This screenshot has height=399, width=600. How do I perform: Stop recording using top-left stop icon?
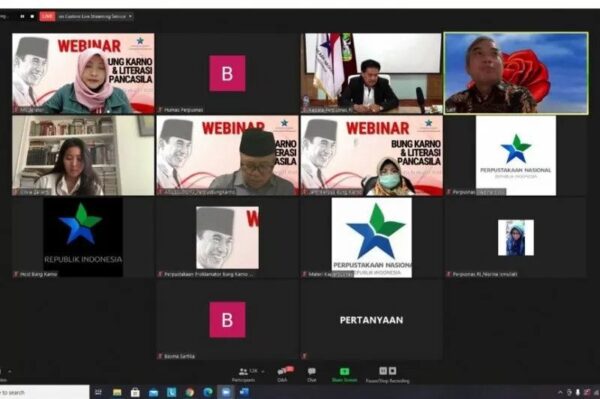32,16
